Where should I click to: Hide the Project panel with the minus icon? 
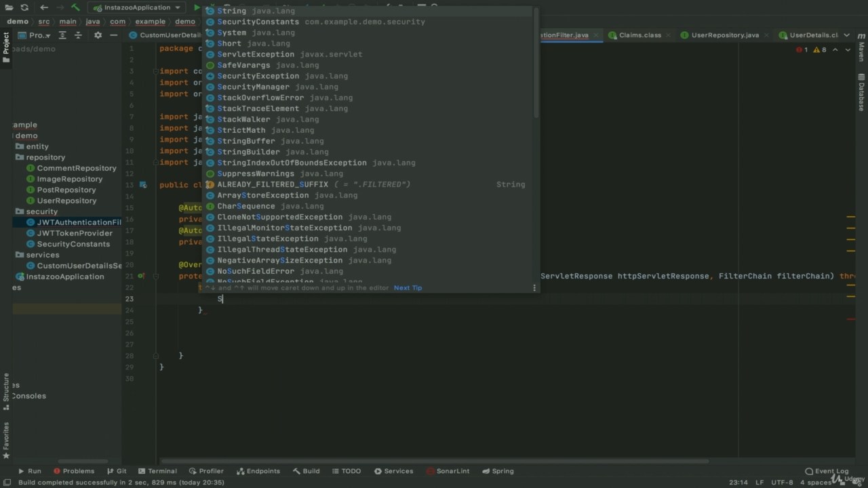pos(113,35)
